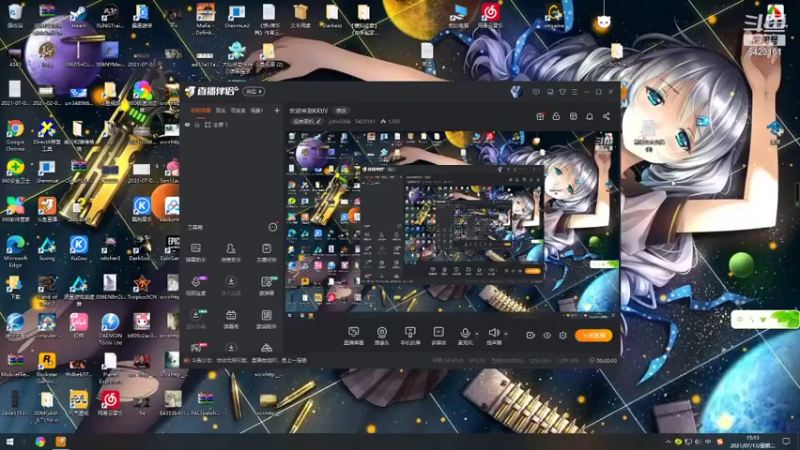
Task: Open stream settings gear icon
Action: click(x=563, y=336)
